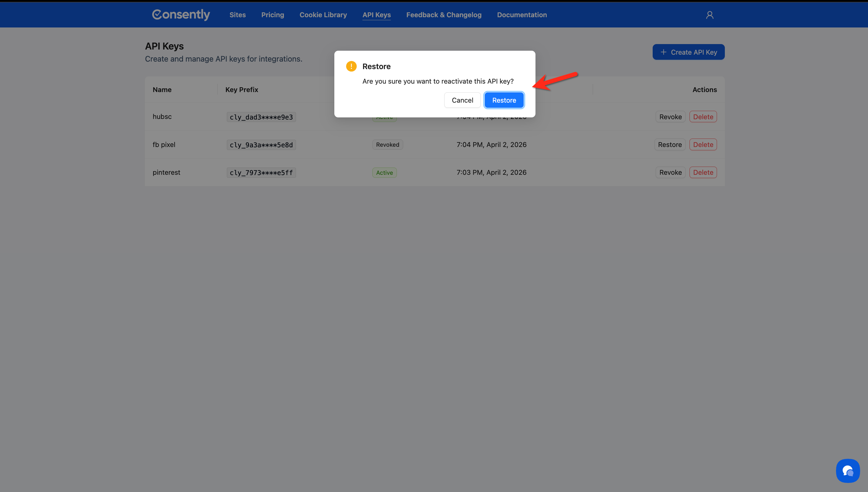Click the warning icon in Restore dialog
The width and height of the screenshot is (868, 492).
(351, 66)
